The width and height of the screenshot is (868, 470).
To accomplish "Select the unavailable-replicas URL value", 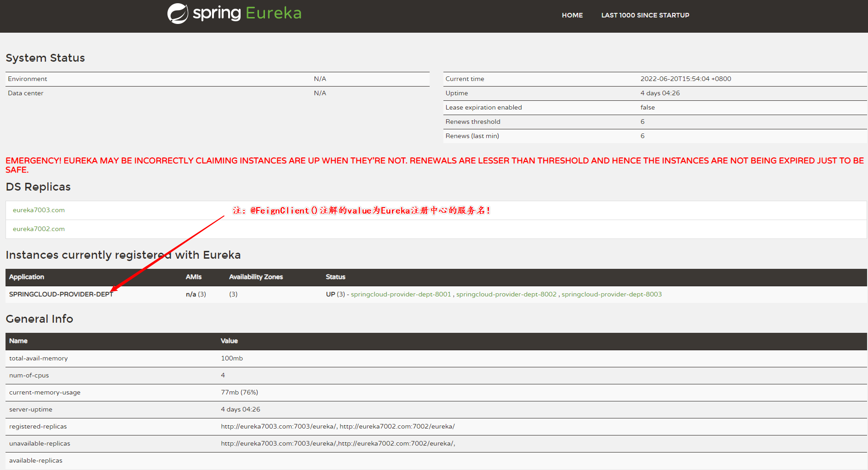I will click(x=338, y=443).
